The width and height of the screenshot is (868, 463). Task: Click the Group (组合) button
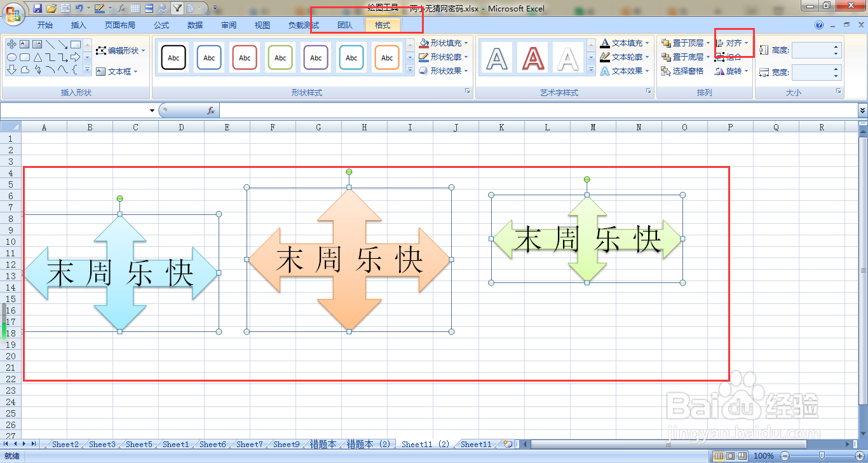coord(728,57)
